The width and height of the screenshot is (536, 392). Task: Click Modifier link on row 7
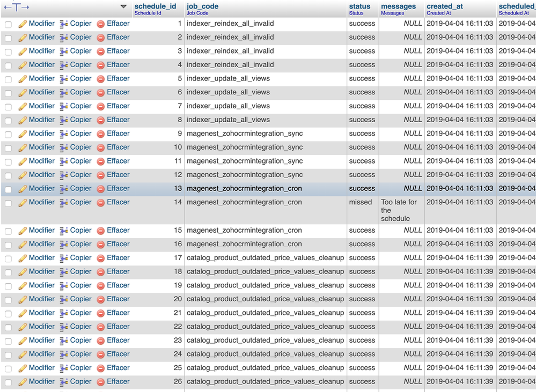coord(42,106)
